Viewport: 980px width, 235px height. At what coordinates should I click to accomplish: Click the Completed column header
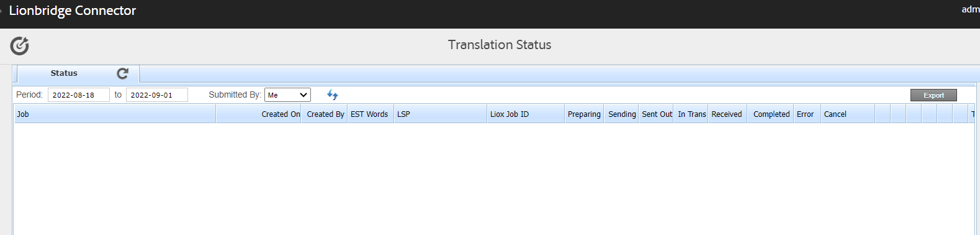tap(771, 114)
